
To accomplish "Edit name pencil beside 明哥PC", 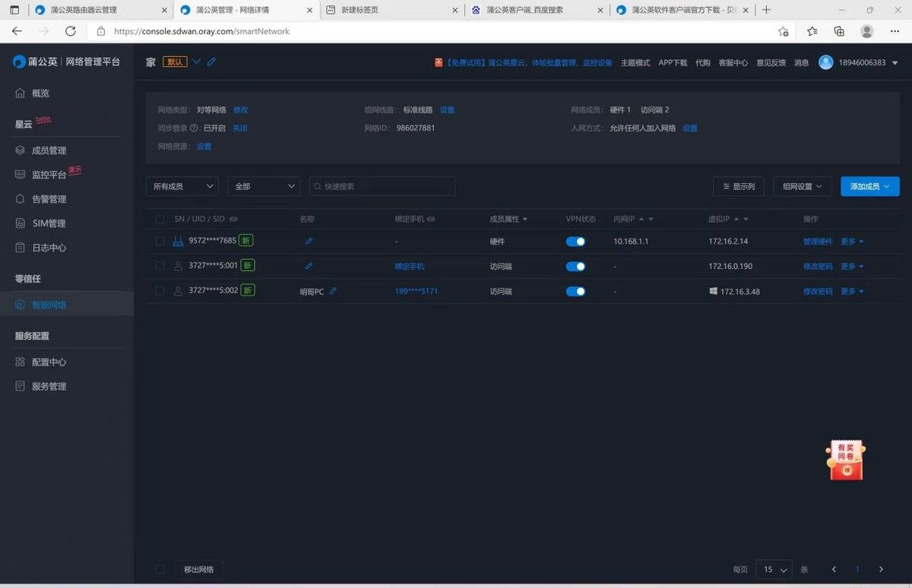I will tap(333, 291).
